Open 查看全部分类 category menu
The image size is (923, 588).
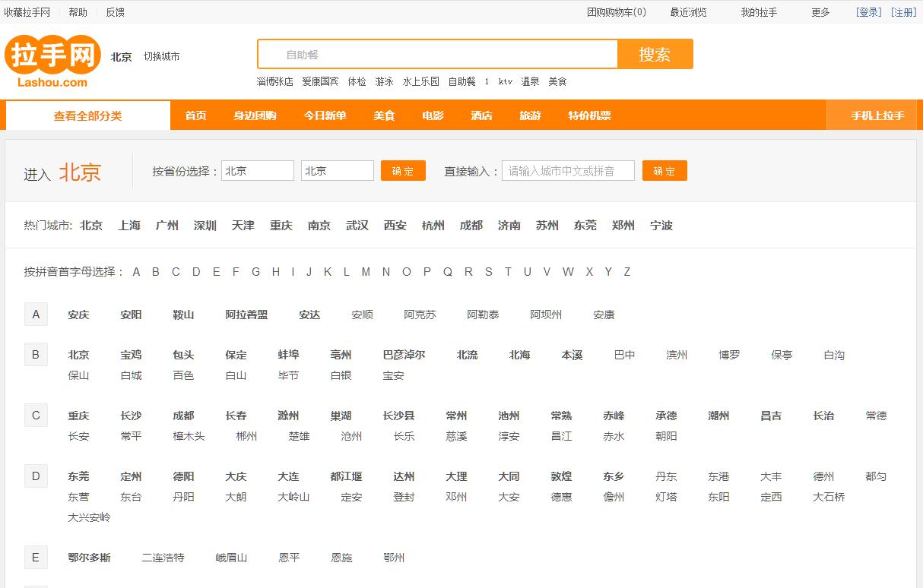point(87,115)
